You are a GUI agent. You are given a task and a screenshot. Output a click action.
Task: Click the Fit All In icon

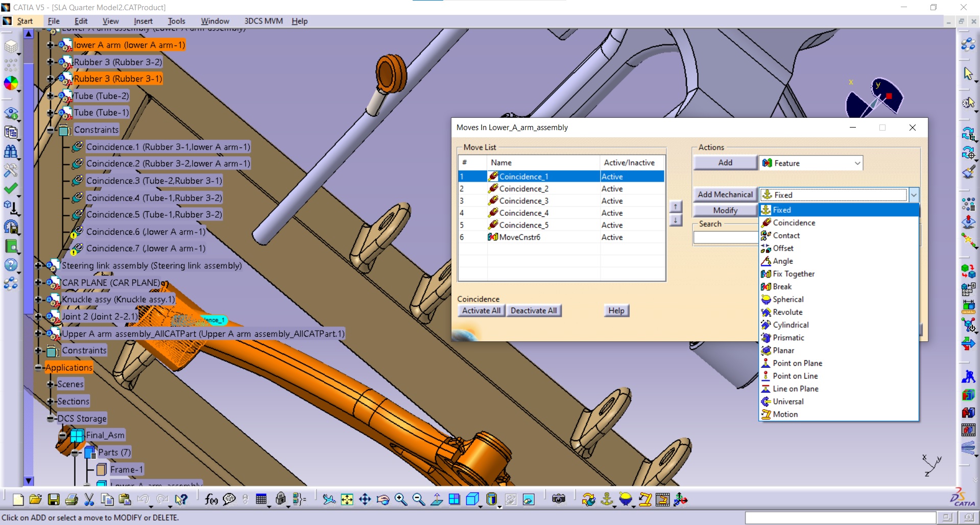(346, 501)
